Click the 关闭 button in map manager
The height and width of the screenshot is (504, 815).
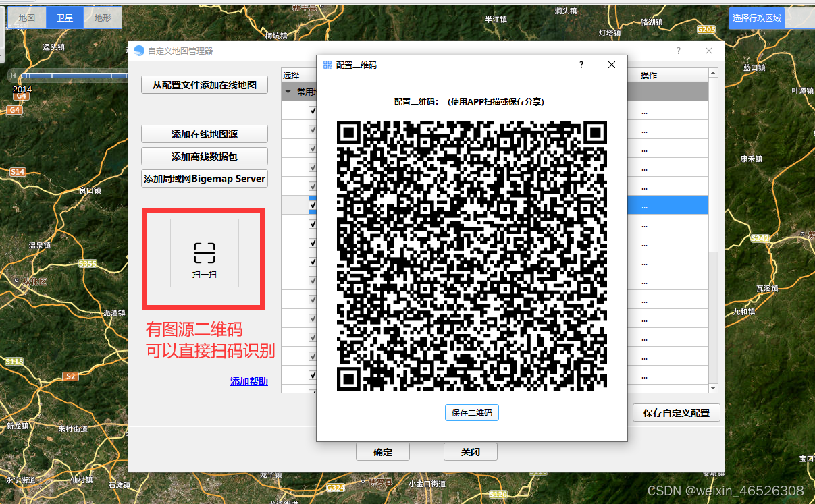(x=471, y=452)
